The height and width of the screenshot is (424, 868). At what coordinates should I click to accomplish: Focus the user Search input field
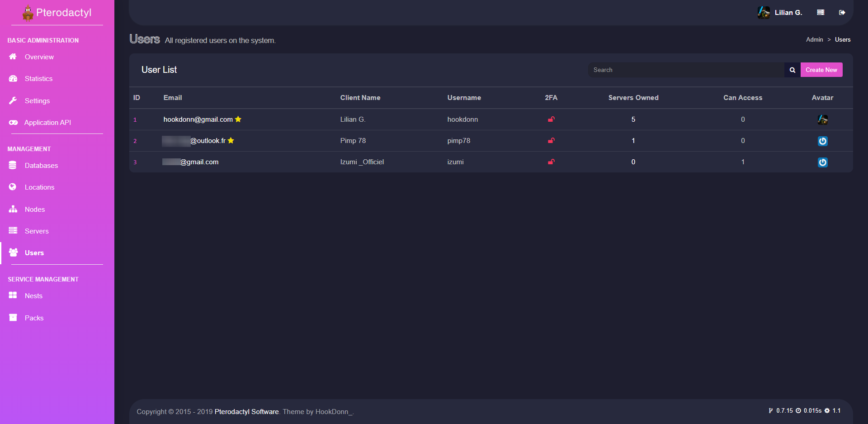pos(686,70)
